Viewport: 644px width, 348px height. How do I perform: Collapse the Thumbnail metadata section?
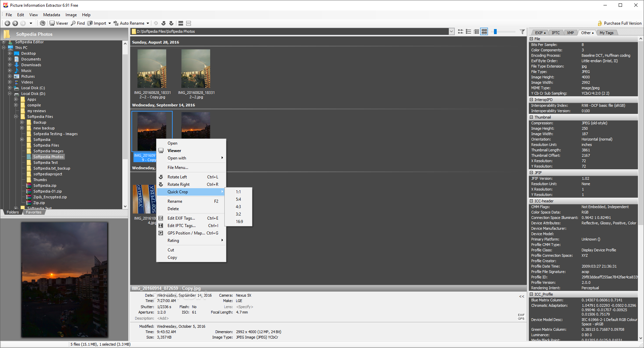[x=531, y=117]
